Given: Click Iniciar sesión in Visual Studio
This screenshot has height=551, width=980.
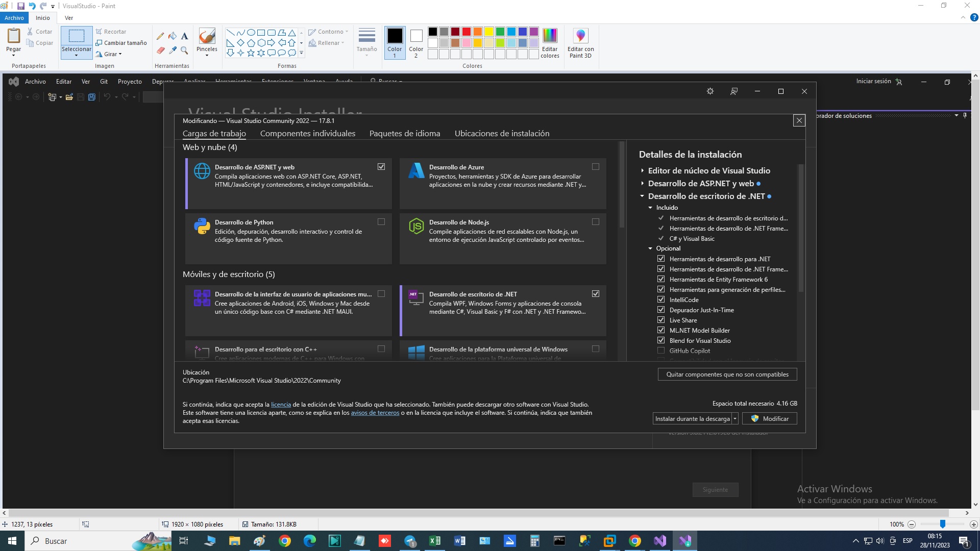Looking at the screenshot, I should click(x=873, y=81).
